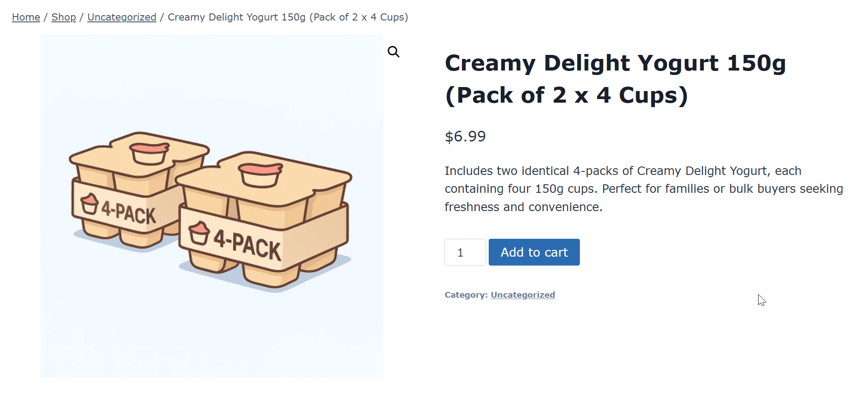Click the small yogurt logo on right pack label
Image resolution: width=868 pixels, height=395 pixels.
coord(199,233)
